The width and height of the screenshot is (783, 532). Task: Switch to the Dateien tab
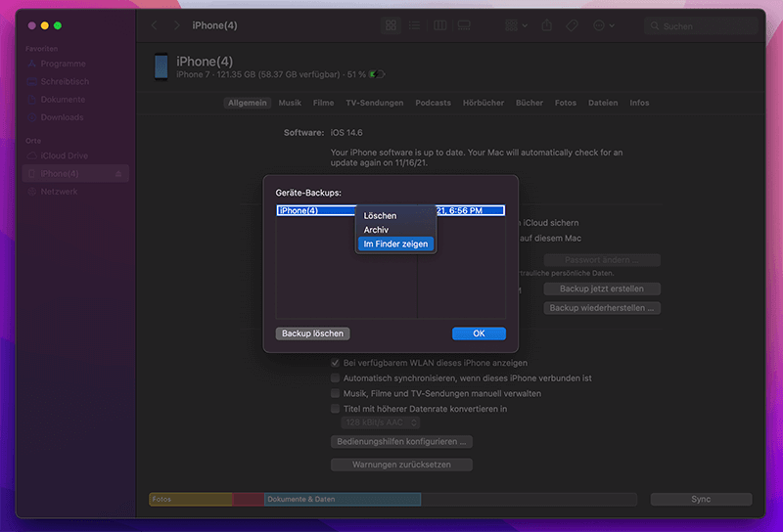[603, 103]
